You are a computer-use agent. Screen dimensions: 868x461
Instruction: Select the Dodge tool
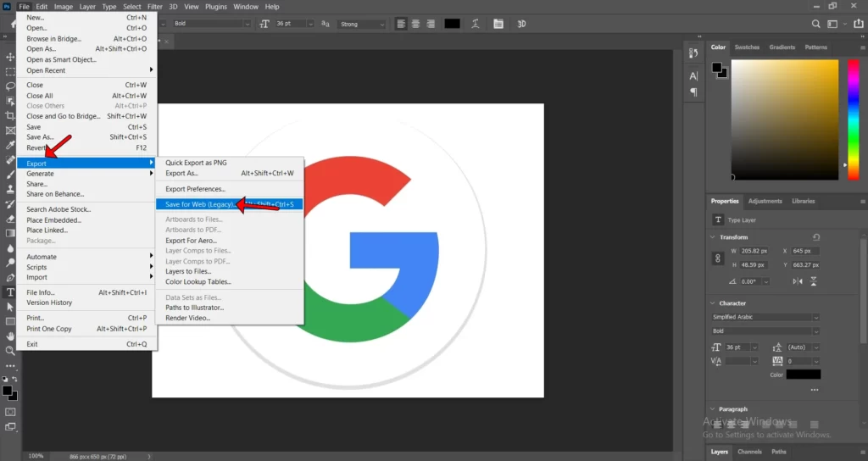click(10, 263)
